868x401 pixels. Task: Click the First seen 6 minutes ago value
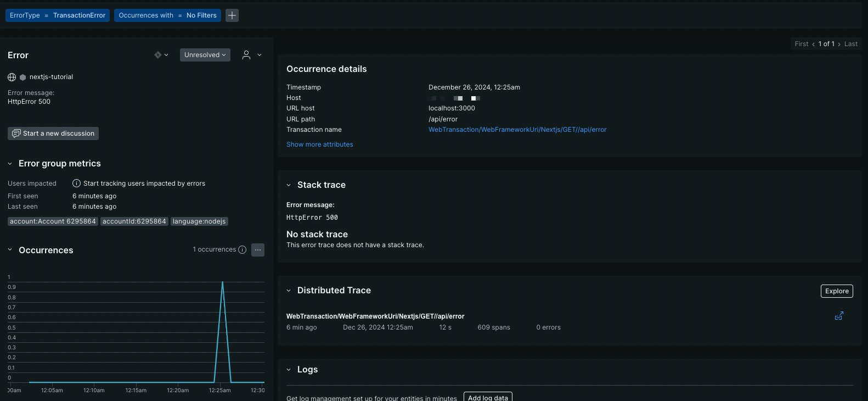(x=94, y=196)
